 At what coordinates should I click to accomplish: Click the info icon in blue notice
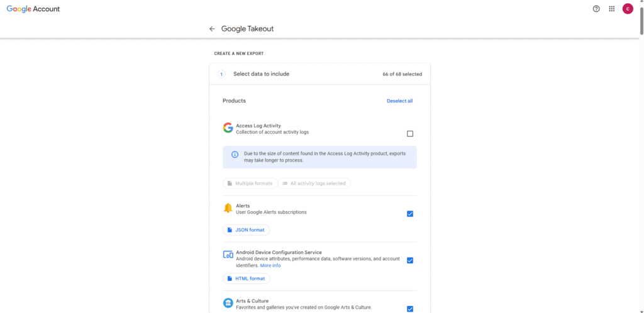coord(235,154)
